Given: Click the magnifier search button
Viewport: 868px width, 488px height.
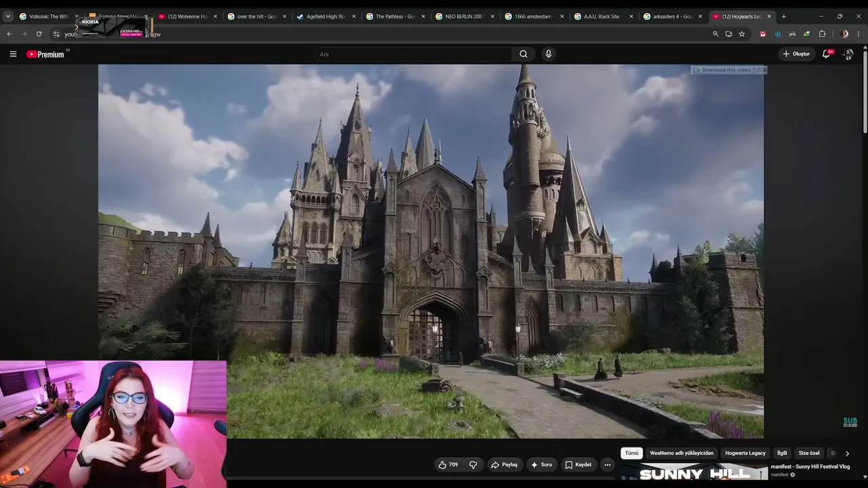Looking at the screenshot, I should pos(524,54).
